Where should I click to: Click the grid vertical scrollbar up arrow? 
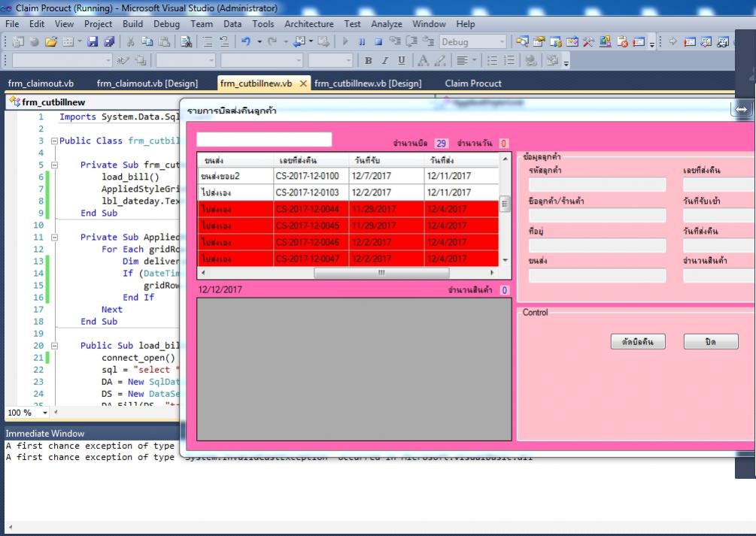tap(505, 159)
